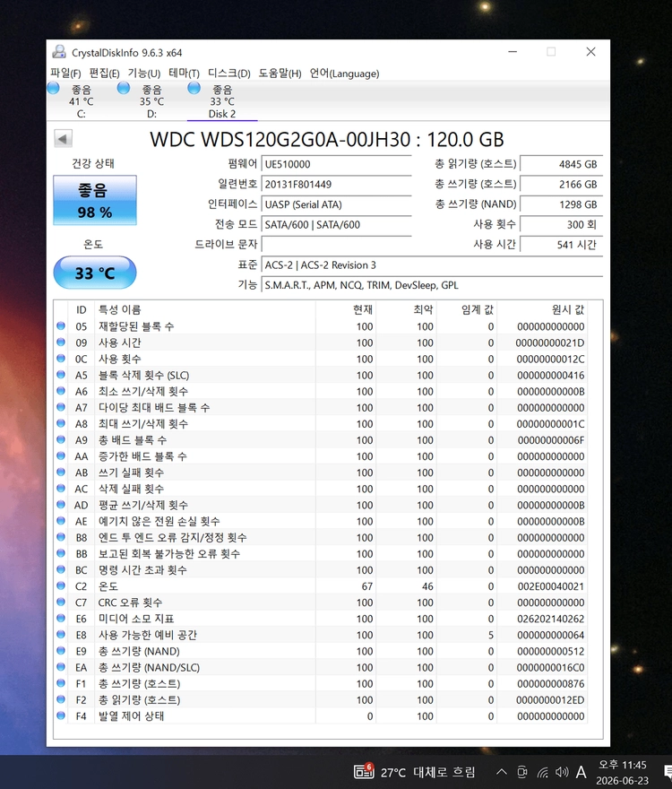The image size is (672, 789).
Task: Click the 표준 field ACS-2 | ACS-2 Revision 3
Action: click(432, 264)
